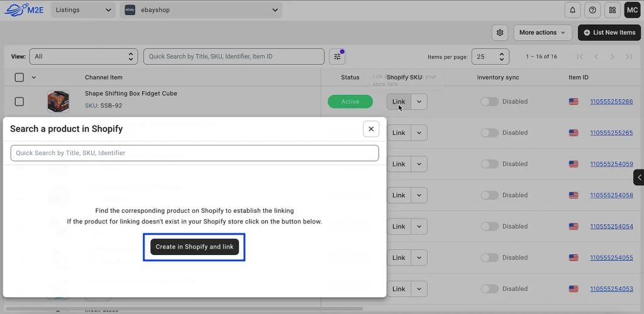The image size is (644, 314).
Task: Check the select all items checkbox
Action: (19, 77)
